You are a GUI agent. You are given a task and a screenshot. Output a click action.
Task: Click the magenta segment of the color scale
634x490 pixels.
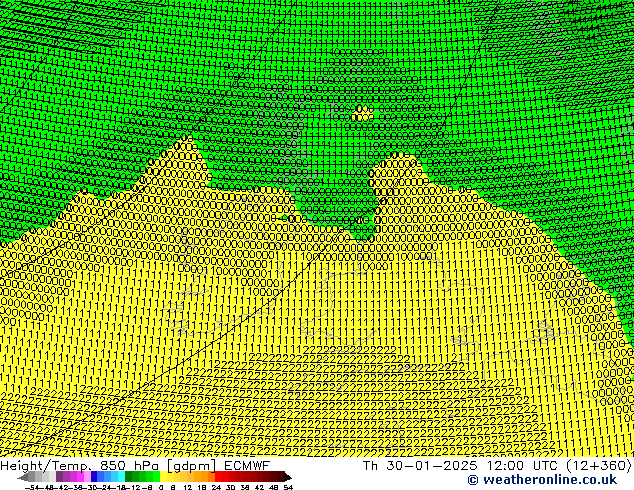80,477
